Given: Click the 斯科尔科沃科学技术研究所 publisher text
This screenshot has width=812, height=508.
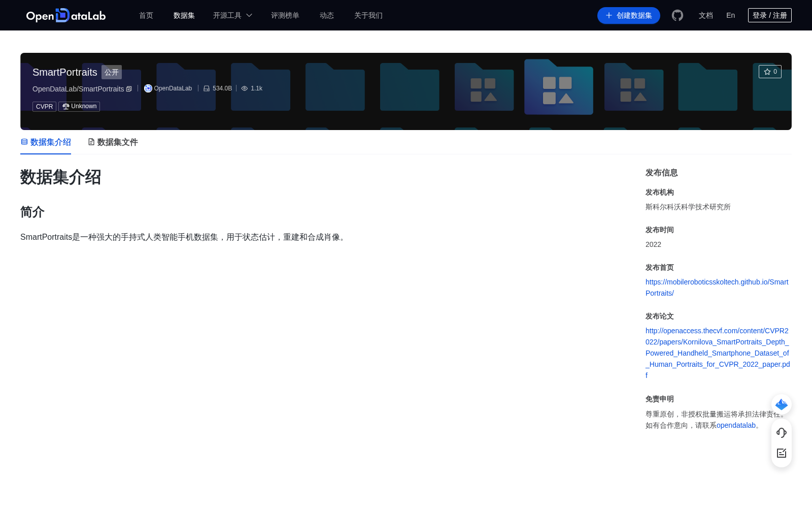Looking at the screenshot, I should pos(688,207).
